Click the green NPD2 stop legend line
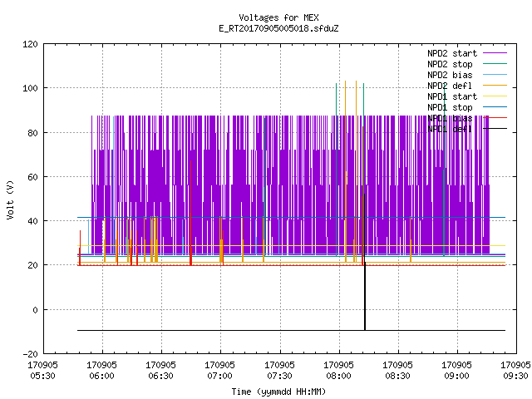Screen dimensions: 532x399 pos(495,63)
